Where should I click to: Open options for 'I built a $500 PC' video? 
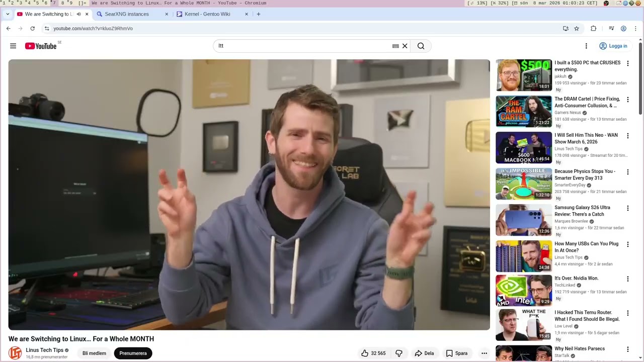(627, 63)
